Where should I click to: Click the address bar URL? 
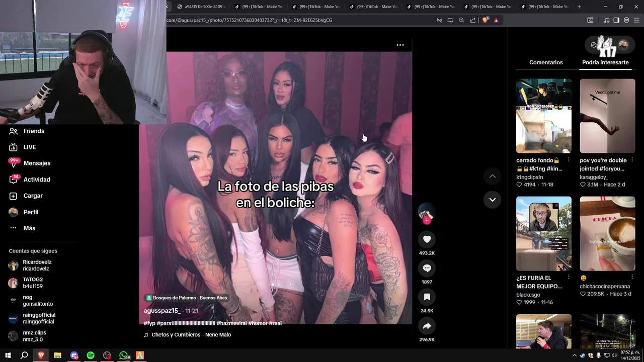[x=249, y=20]
